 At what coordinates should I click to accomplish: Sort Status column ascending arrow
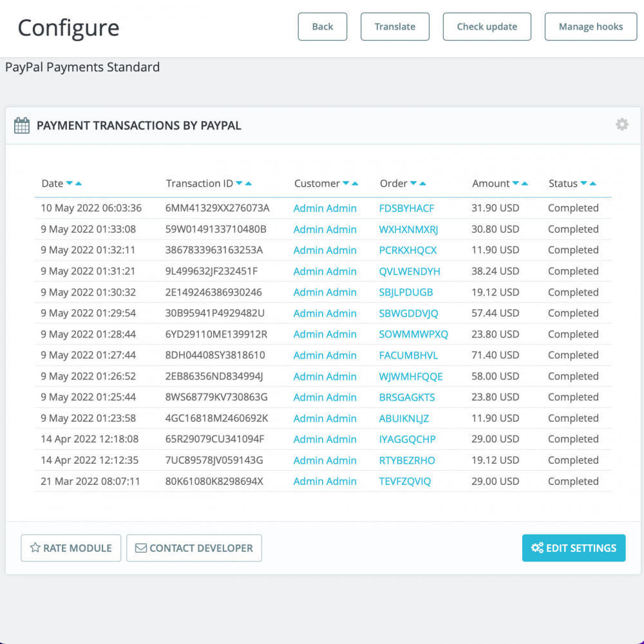593,184
